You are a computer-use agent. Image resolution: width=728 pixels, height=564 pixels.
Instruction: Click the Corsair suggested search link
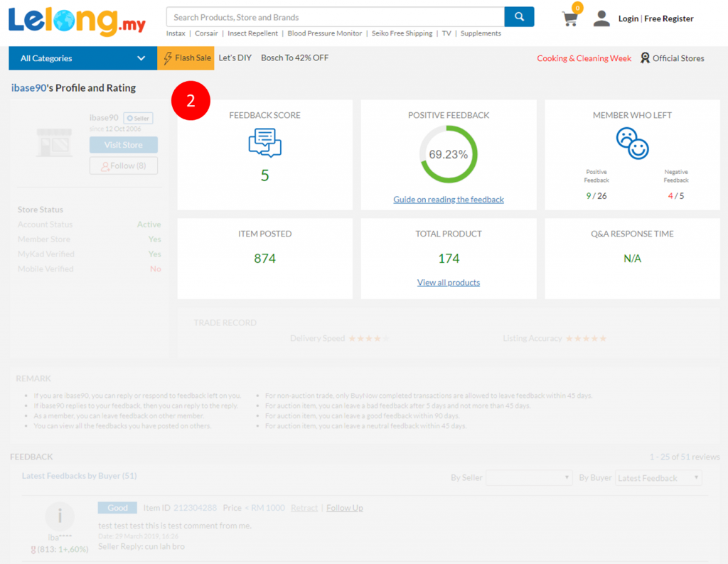(206, 33)
